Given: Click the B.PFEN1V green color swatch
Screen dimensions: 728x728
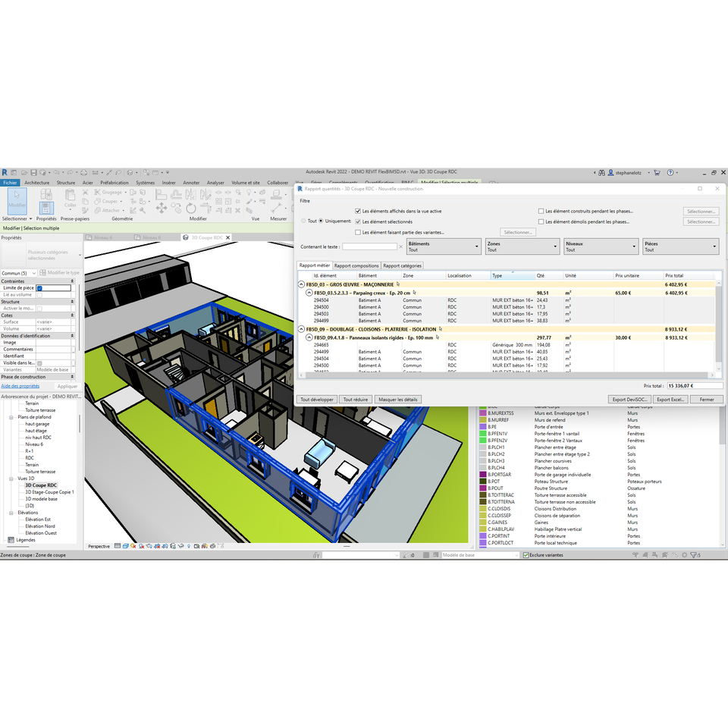Looking at the screenshot, I should tap(483, 434).
